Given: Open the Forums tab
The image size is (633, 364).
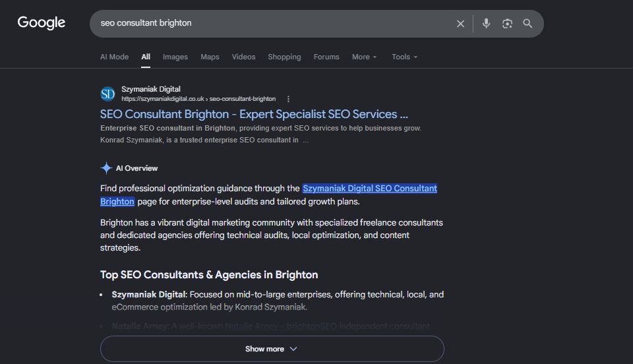Looking at the screenshot, I should click(x=326, y=57).
